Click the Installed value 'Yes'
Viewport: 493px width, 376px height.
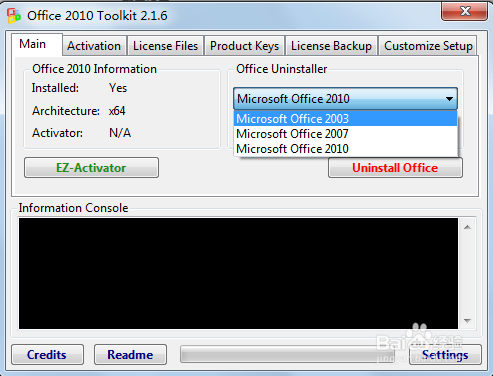(x=118, y=88)
